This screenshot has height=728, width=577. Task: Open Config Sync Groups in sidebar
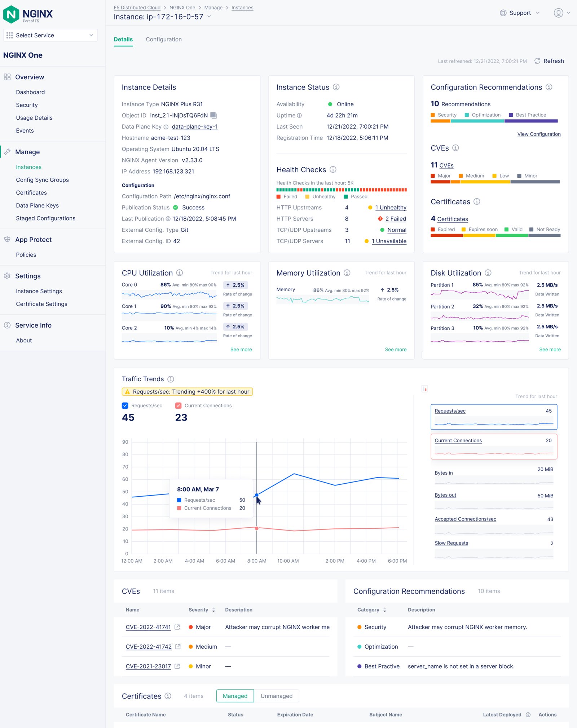click(x=42, y=180)
